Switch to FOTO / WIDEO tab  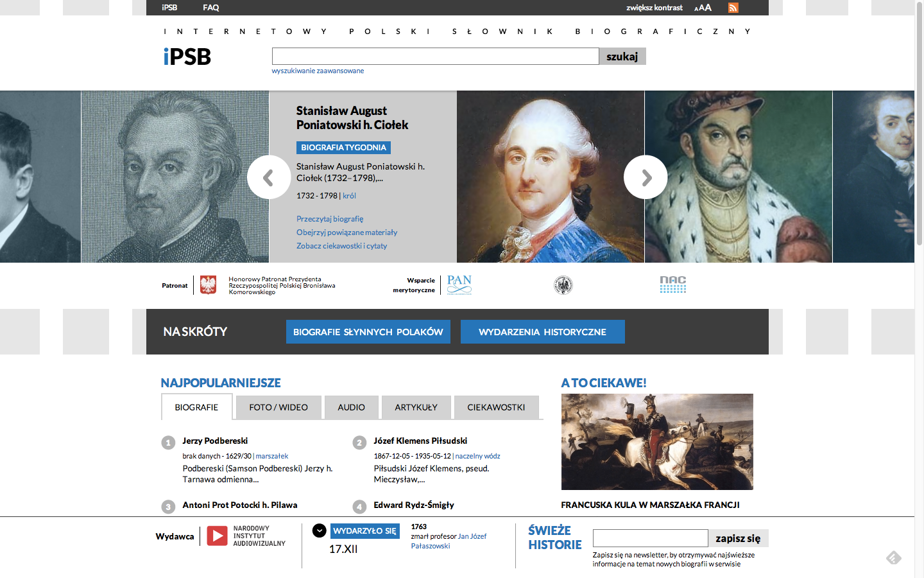pos(278,407)
